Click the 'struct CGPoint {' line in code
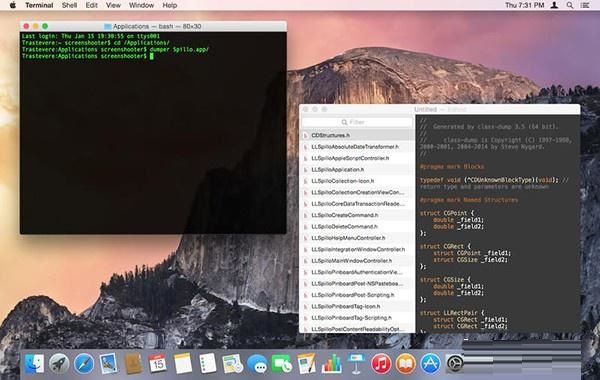The height and width of the screenshot is (380, 600). pos(447,213)
